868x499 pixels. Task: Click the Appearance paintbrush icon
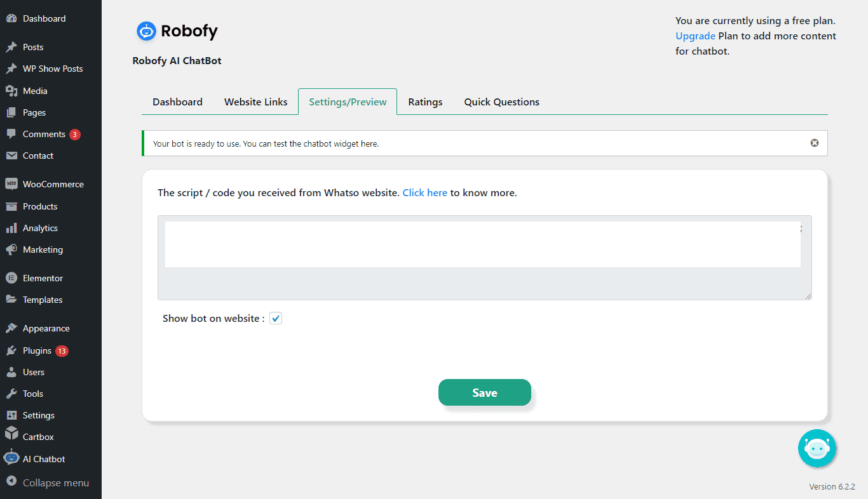11,328
